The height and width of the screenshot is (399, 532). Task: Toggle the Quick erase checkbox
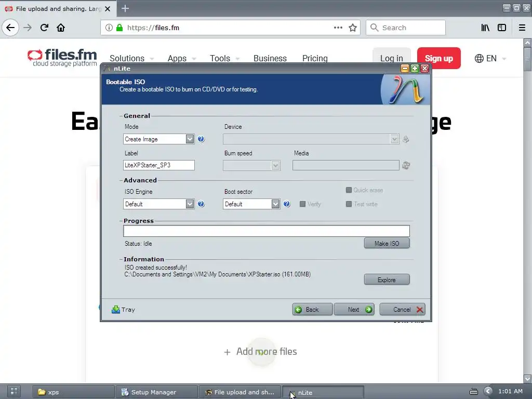[x=349, y=190]
